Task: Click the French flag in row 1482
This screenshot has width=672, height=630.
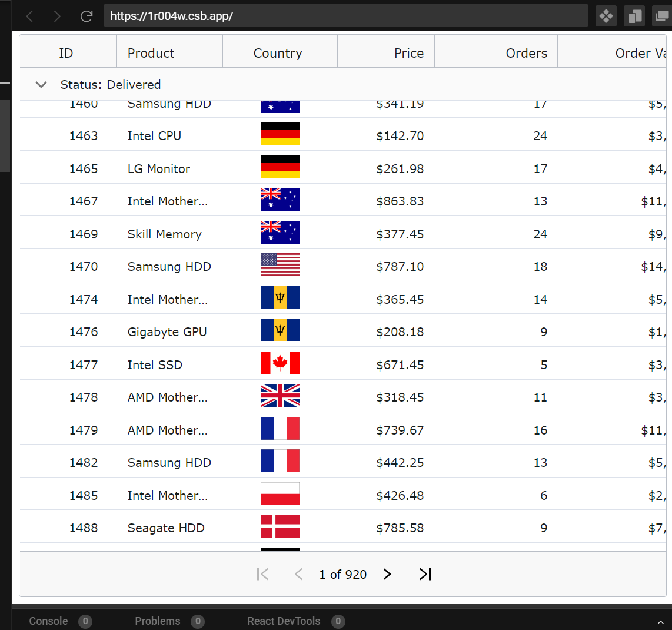Action: tap(280, 461)
